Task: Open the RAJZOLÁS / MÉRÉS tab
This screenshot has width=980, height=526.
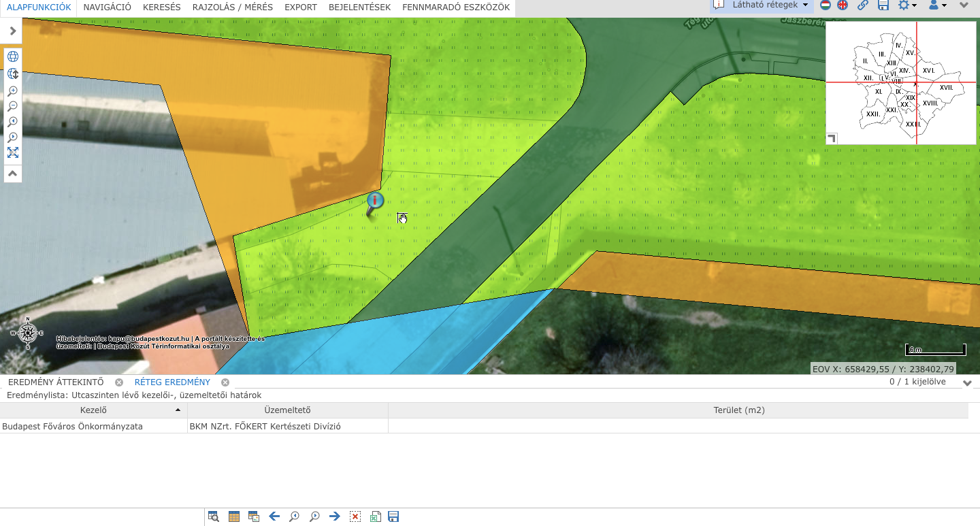Action: coord(232,7)
